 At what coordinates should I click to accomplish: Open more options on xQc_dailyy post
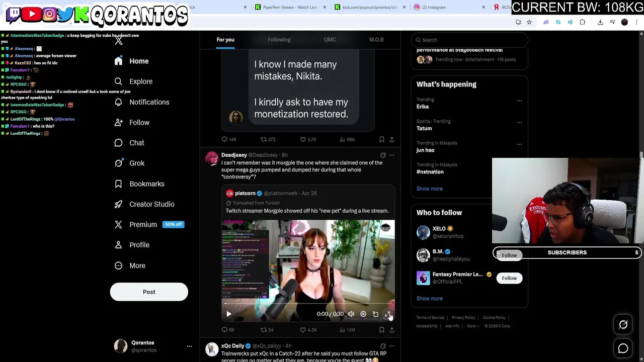pos(392,346)
